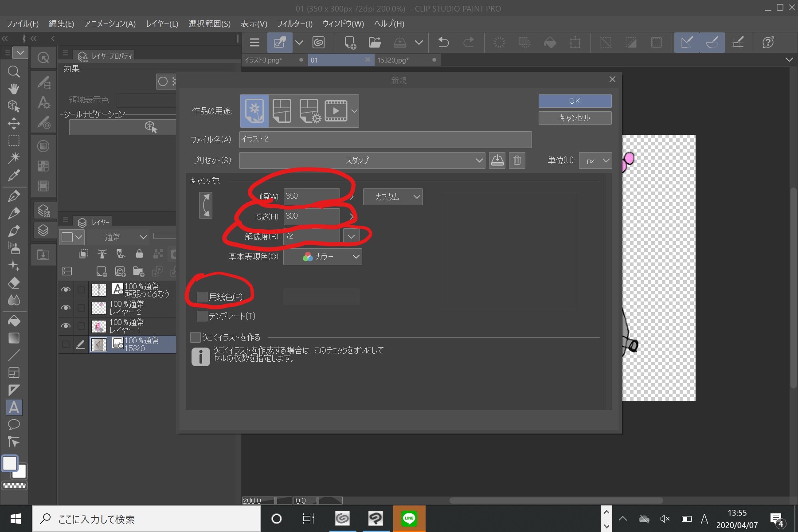Open the カスタム size dropdown

coord(393,197)
